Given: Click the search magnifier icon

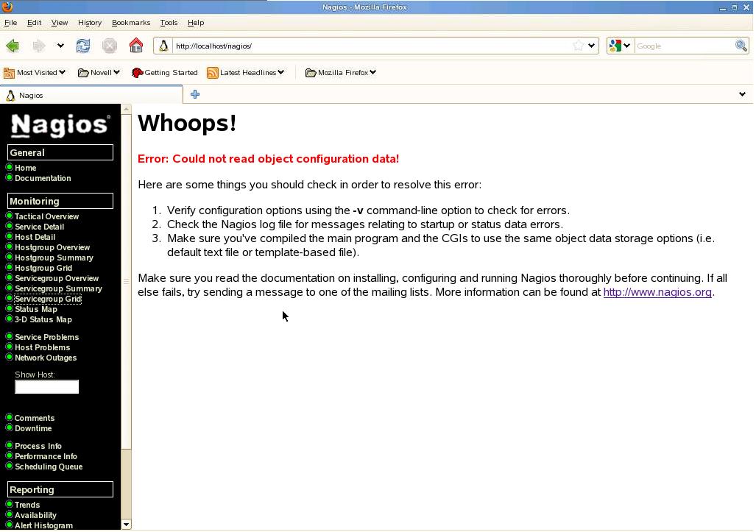Looking at the screenshot, I should (741, 46).
